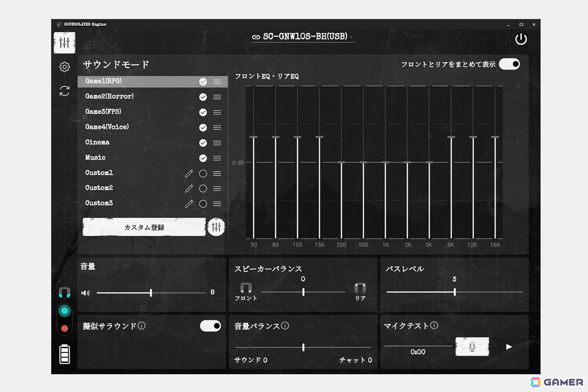The image size is (588, 392).
Task: Open the Game2(Horror) options menu
Action: (217, 97)
